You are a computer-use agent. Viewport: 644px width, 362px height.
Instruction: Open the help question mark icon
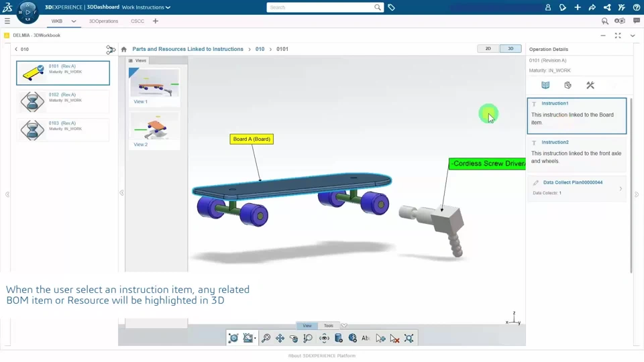tap(636, 7)
